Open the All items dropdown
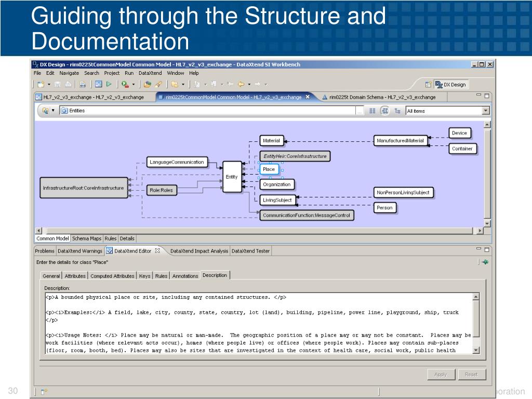 pyautogui.click(x=486, y=111)
